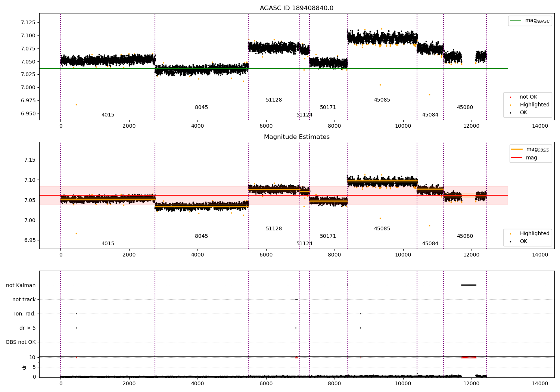Click the 6.950 tick label in top plot
This screenshot has height=392, width=560.
[x=28, y=114]
